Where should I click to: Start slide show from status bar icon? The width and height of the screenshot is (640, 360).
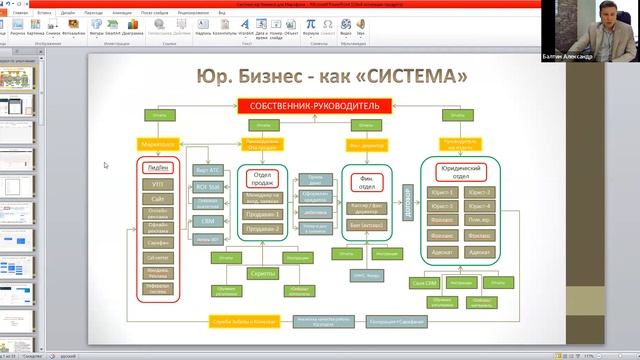pyautogui.click(x=578, y=356)
